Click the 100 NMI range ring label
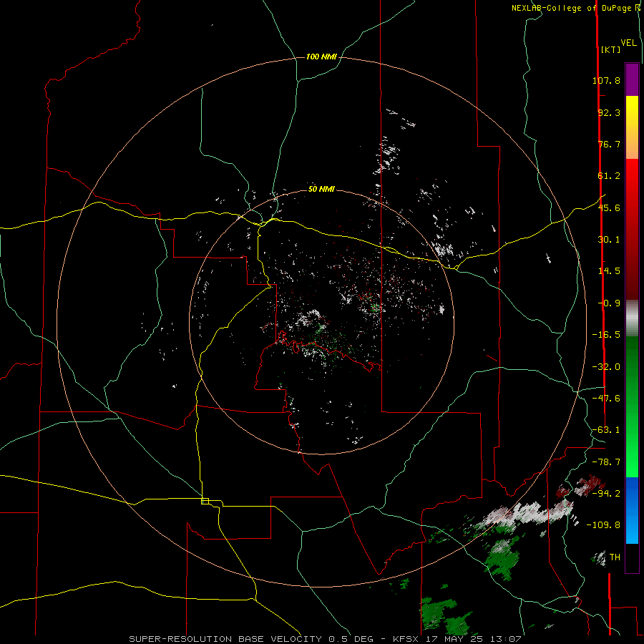This screenshot has width=644, height=644. pos(321,57)
